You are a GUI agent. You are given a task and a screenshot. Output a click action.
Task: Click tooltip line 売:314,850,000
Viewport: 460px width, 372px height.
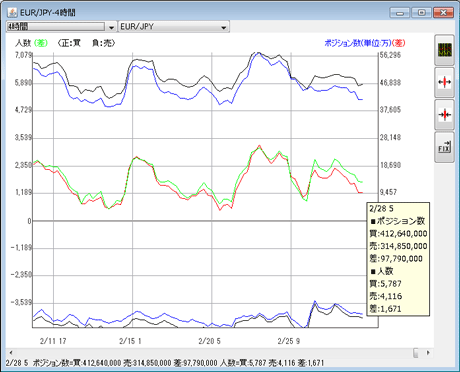(398, 246)
